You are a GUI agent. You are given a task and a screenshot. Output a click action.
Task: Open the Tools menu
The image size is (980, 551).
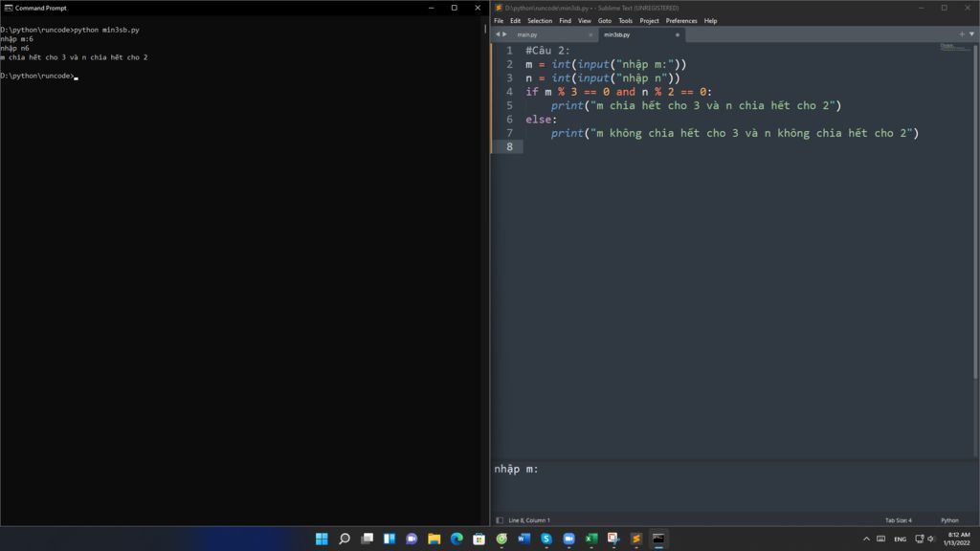(x=625, y=21)
